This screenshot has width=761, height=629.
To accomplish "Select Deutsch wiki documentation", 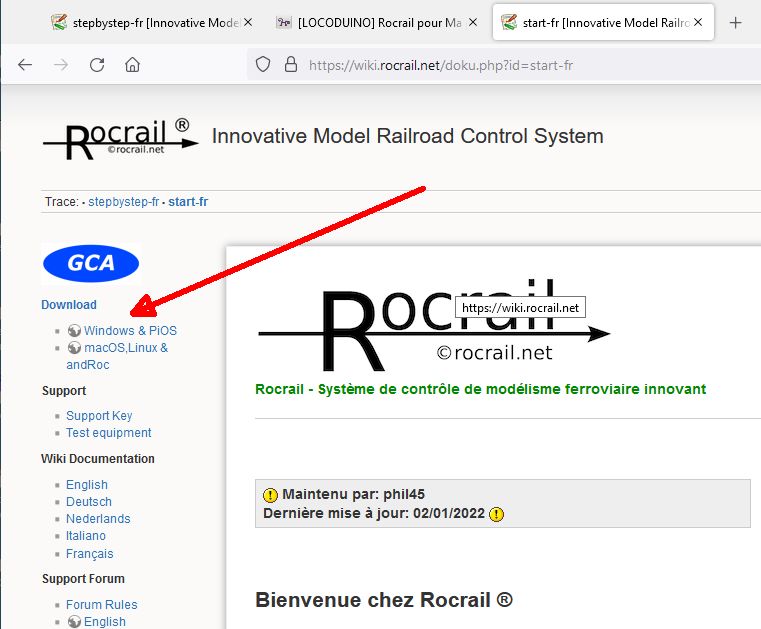I will coord(89,502).
